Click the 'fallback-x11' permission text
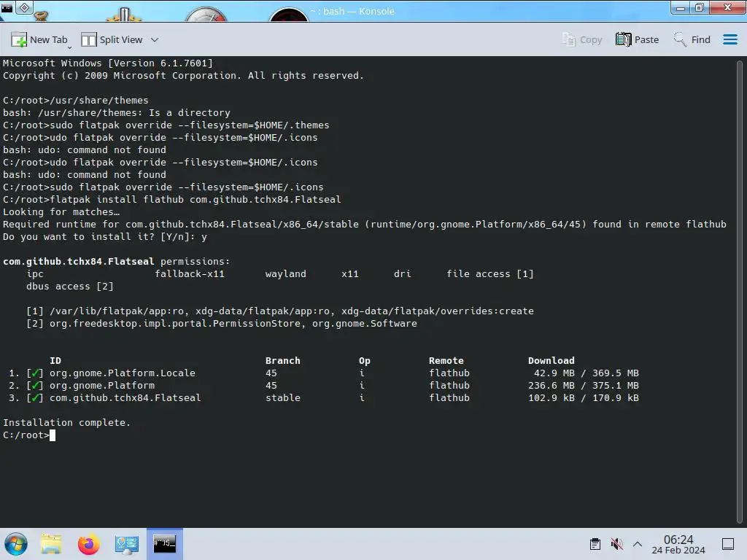Image resolution: width=747 pixels, height=560 pixels. (190, 274)
